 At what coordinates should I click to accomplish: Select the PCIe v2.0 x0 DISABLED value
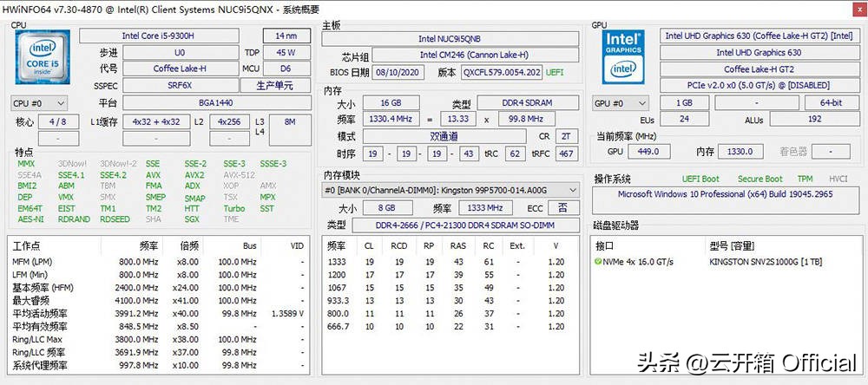[x=759, y=86]
